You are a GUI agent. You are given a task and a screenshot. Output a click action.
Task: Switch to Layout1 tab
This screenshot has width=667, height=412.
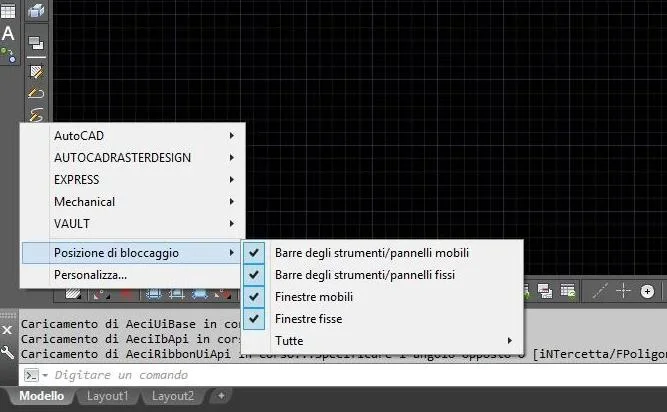(x=107, y=396)
